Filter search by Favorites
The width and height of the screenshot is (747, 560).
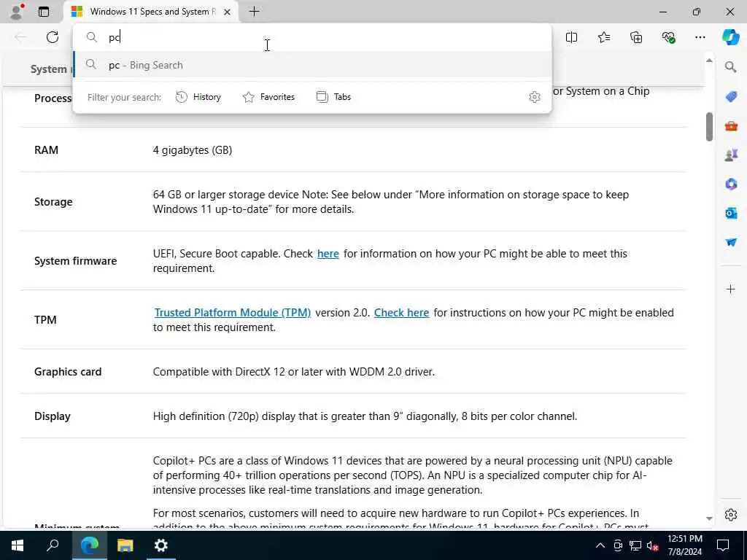(268, 97)
